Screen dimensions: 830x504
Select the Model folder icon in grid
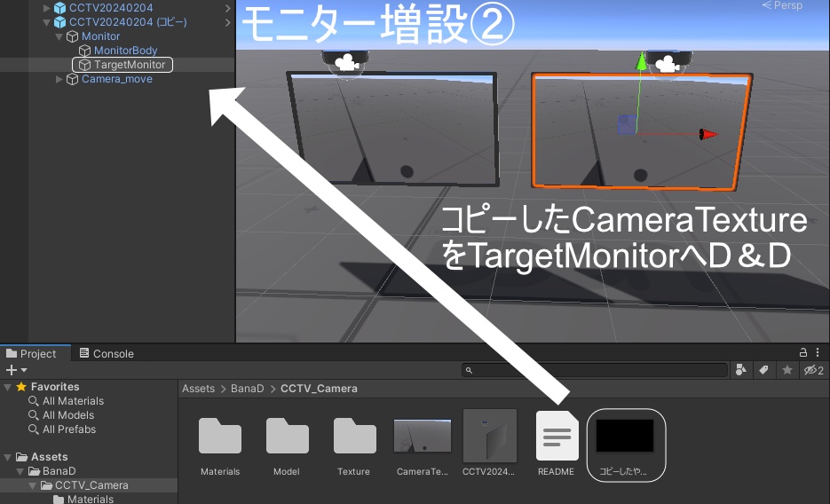pos(287,436)
